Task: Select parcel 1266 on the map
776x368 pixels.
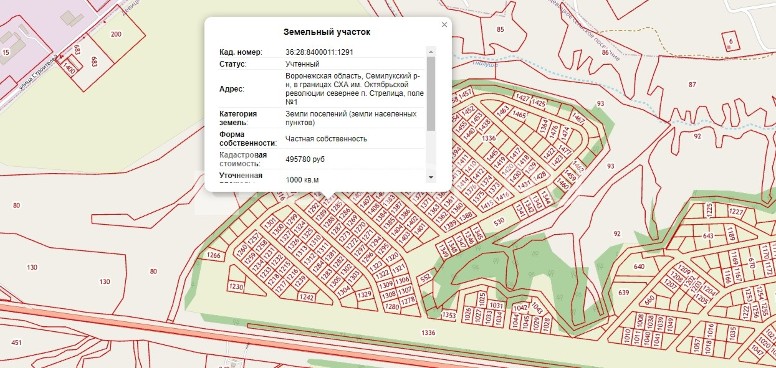Action: point(214,256)
